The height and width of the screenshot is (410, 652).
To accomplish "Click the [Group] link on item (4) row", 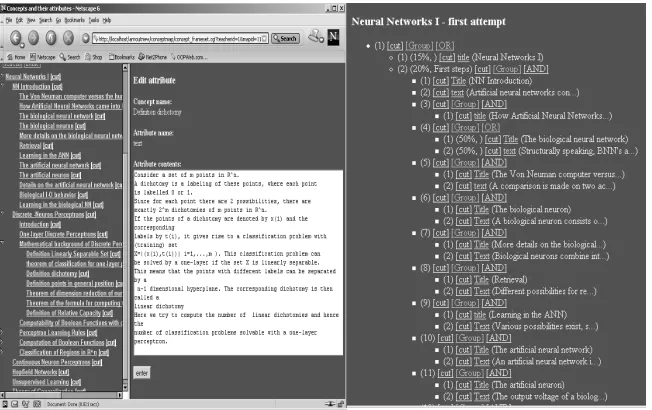I will pos(465,128).
